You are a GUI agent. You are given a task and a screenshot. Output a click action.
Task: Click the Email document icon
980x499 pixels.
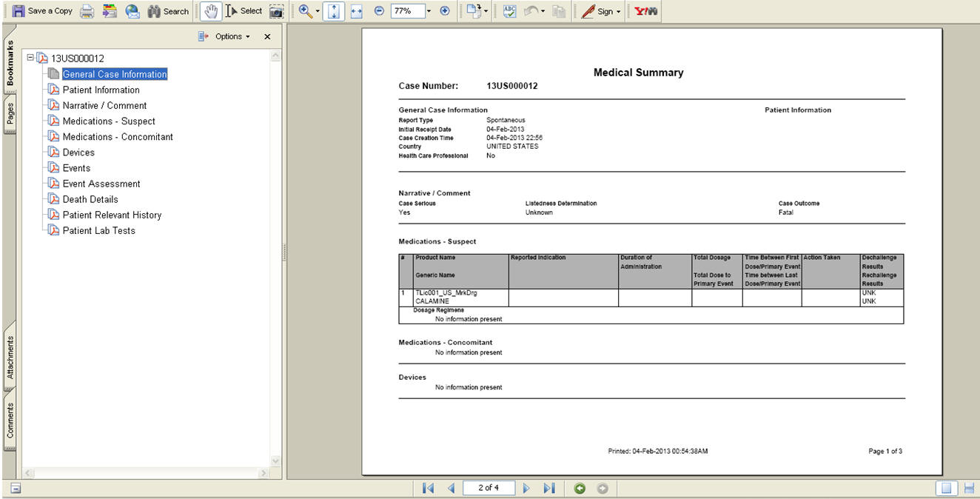[x=132, y=10]
